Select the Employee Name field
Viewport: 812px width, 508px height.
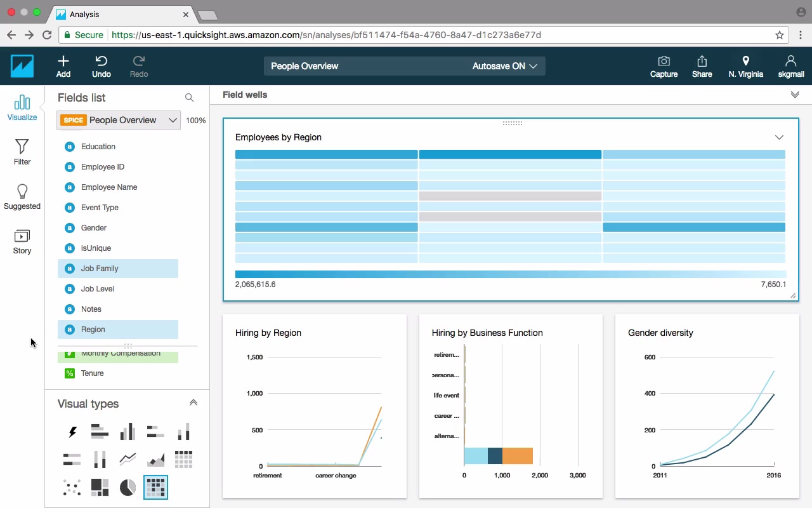click(x=118, y=187)
